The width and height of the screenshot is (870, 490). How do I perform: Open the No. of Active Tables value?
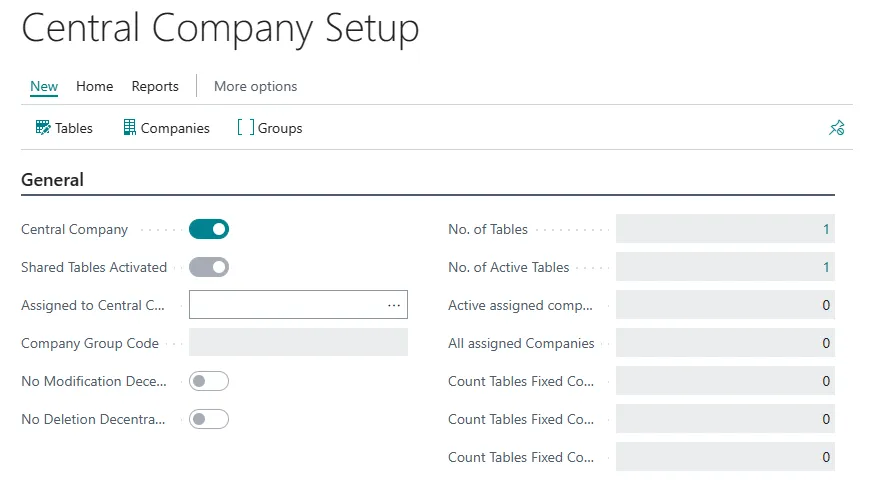[x=826, y=267]
